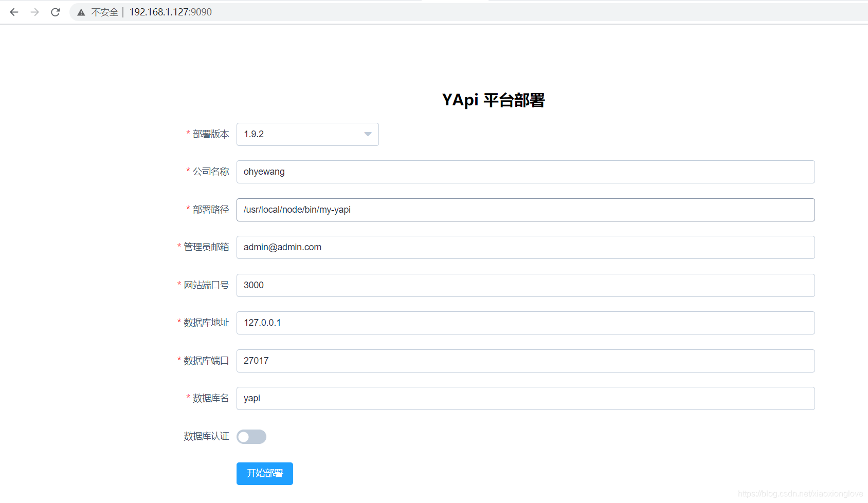Select the 数据库名 field containing yapi
This screenshot has height=503, width=868.
[526, 398]
